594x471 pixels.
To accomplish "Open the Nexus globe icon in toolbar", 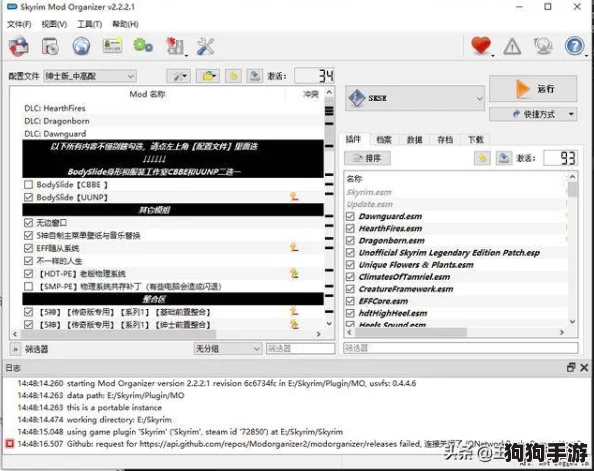I will 81,47.
